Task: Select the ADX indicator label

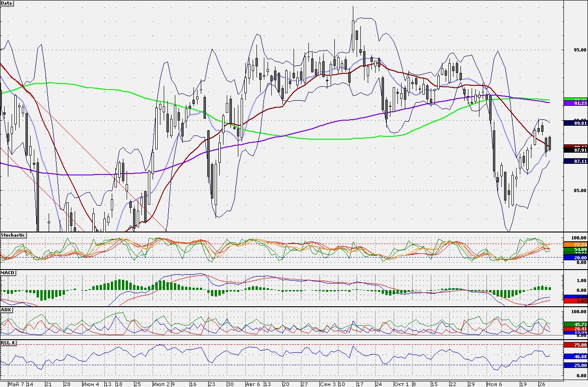Action: coord(6,309)
